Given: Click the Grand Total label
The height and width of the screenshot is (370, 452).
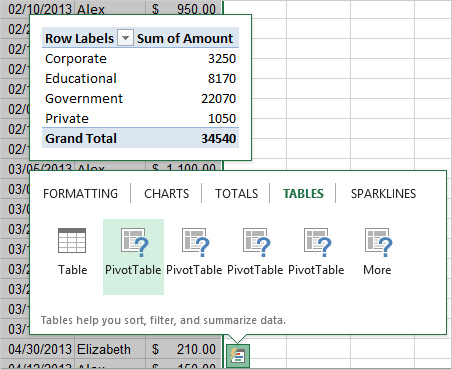Looking at the screenshot, I should pos(81,139).
